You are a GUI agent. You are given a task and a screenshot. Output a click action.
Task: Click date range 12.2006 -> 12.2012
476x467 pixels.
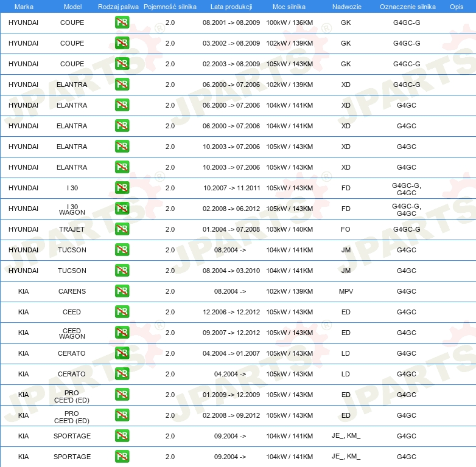[231, 312]
